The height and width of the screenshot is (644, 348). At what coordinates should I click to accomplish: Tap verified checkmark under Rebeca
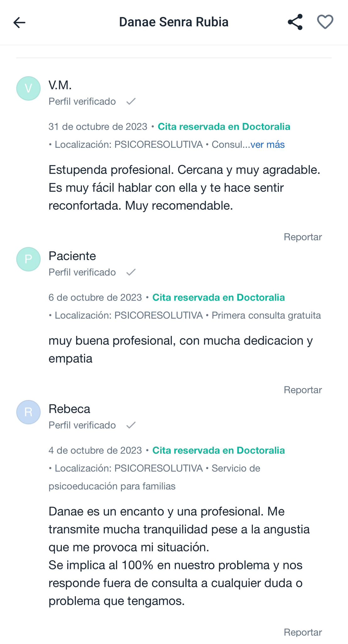131,425
